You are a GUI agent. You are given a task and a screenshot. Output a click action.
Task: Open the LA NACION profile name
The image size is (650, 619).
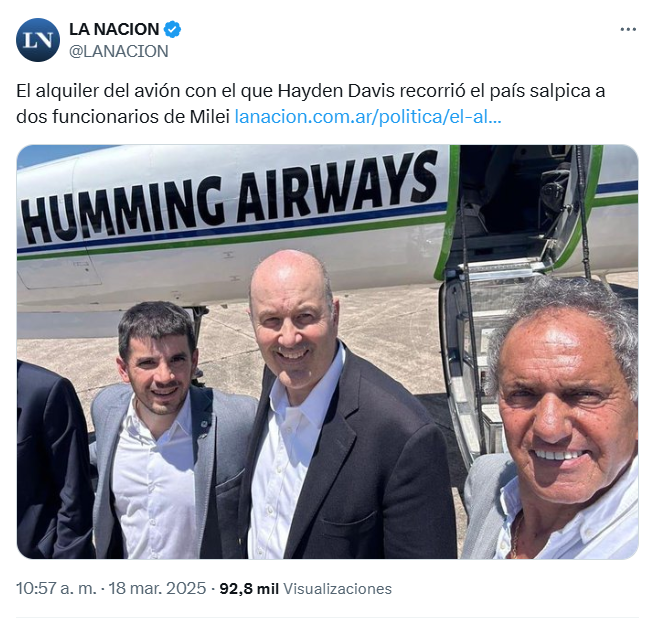(x=114, y=29)
